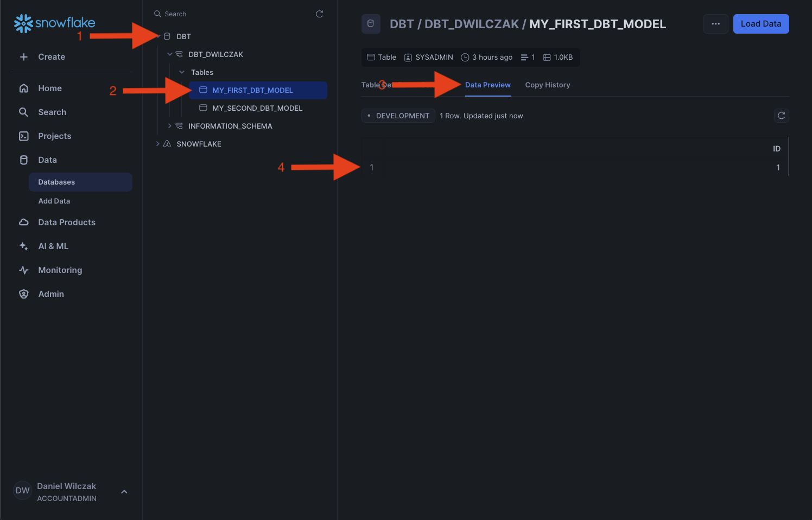Refresh the database object explorer

tap(320, 14)
